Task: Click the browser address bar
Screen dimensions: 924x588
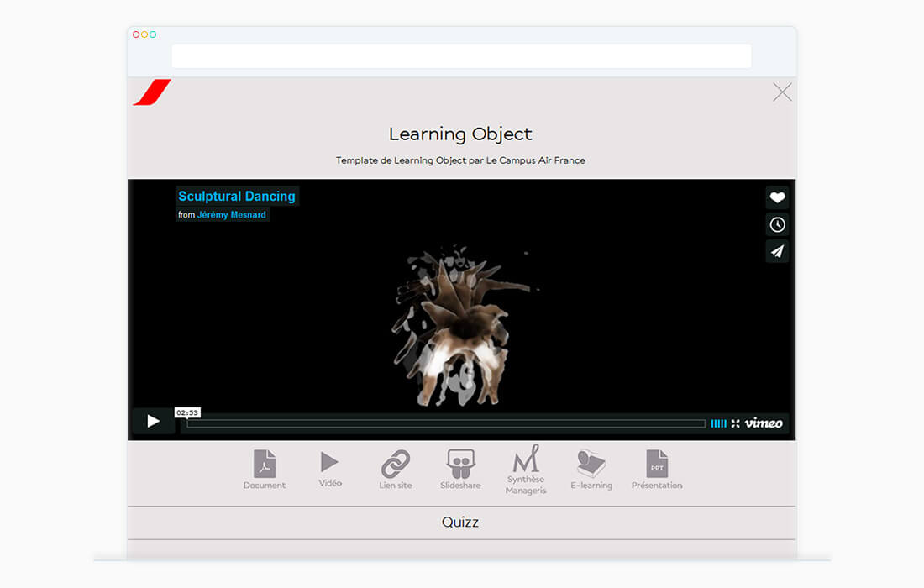Action: [x=461, y=56]
